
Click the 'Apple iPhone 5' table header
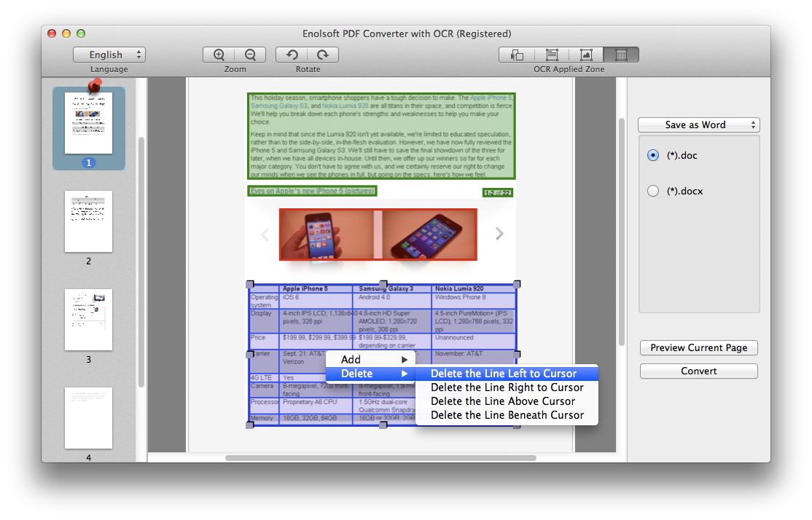pyautogui.click(x=305, y=288)
